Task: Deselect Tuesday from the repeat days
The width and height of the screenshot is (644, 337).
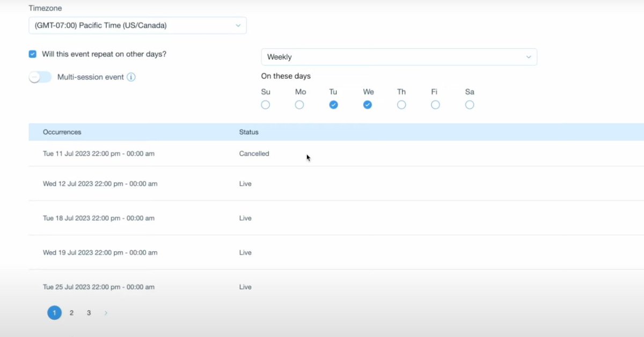Action: tap(333, 105)
